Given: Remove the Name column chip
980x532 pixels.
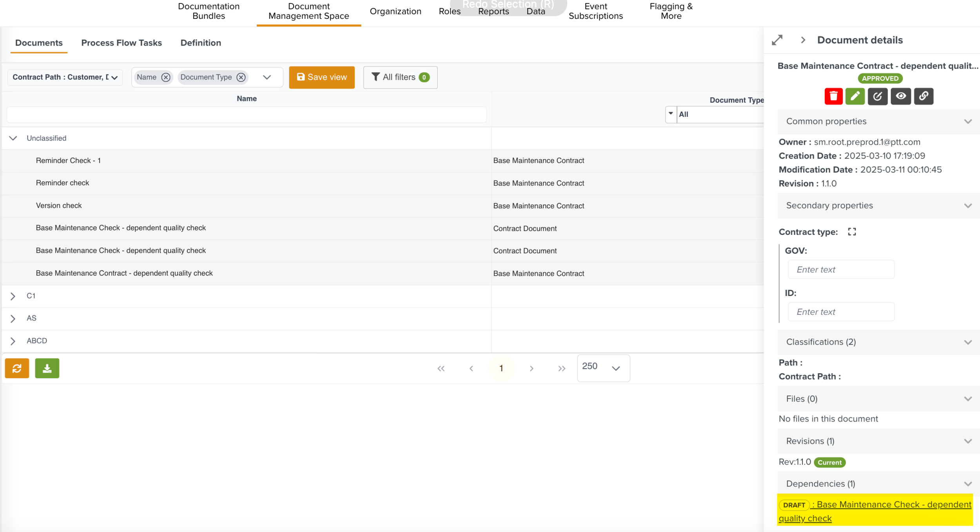Looking at the screenshot, I should click(x=166, y=77).
